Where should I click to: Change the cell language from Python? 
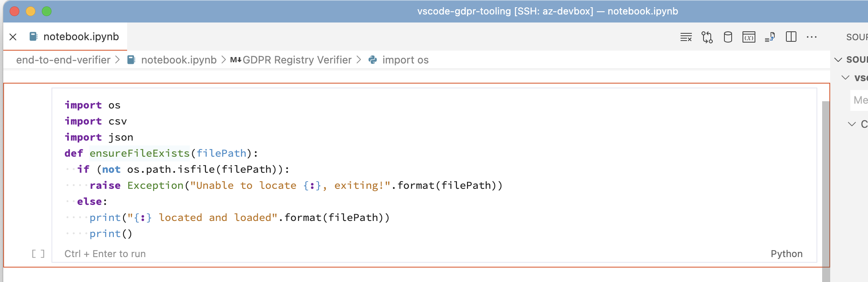click(x=786, y=253)
